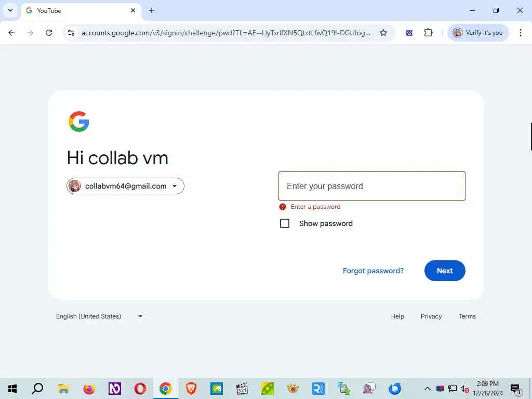The height and width of the screenshot is (399, 532).
Task: View site information icon in address bar
Action: point(71,33)
